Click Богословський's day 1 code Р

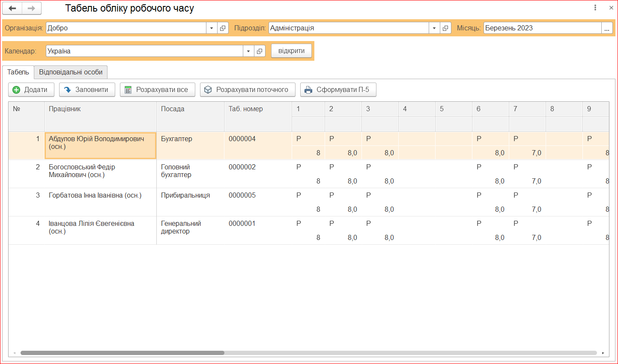pos(308,167)
